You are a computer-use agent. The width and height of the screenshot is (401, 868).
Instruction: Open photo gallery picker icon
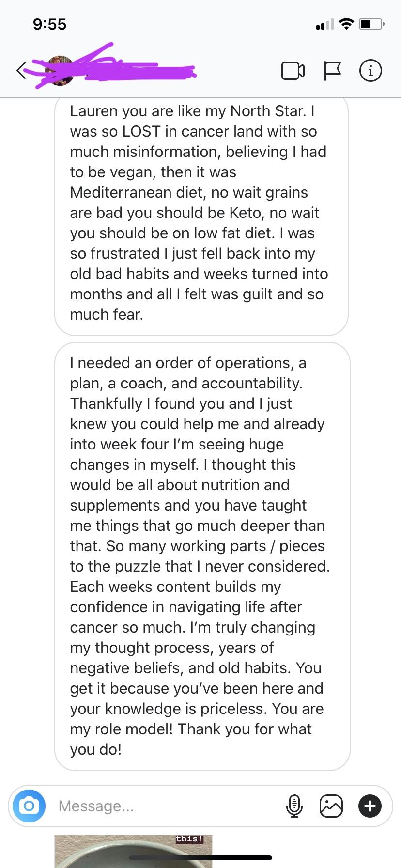click(x=331, y=806)
